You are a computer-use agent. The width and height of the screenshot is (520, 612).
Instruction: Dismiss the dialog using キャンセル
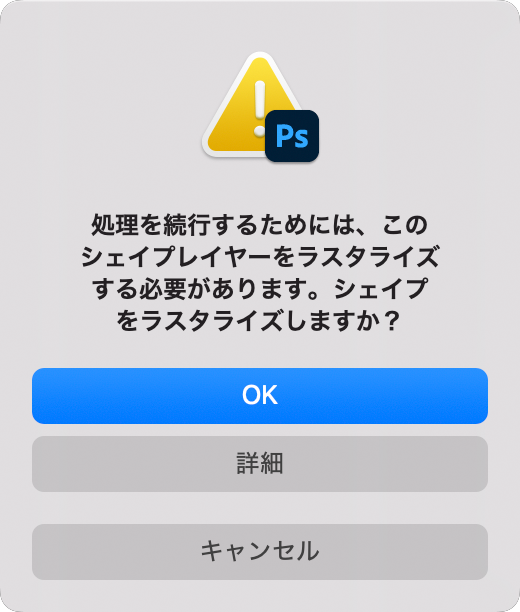coord(260,552)
